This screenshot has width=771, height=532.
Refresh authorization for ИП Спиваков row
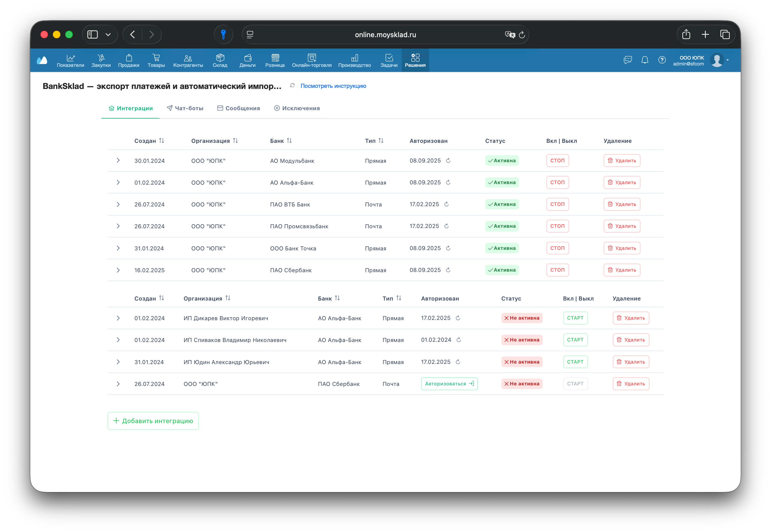(459, 340)
